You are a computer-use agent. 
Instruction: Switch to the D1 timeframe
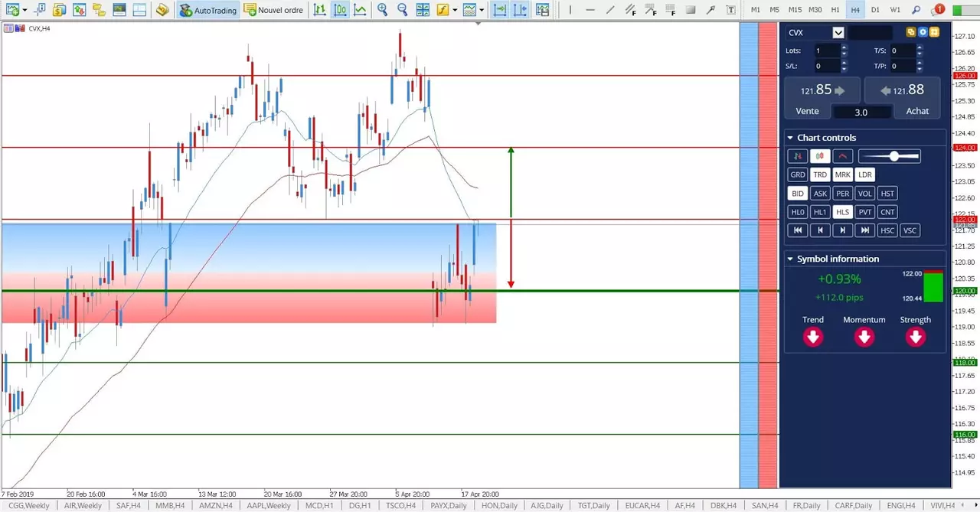875,10
